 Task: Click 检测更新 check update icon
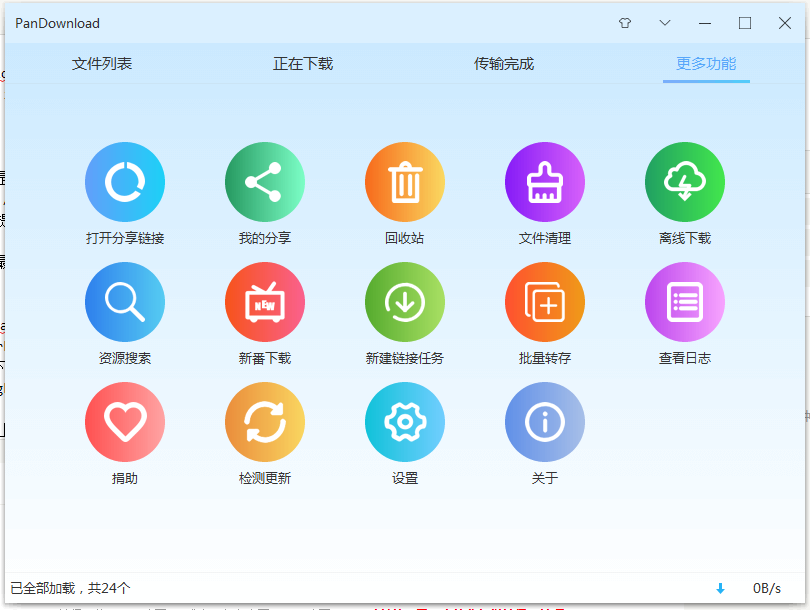pos(265,422)
